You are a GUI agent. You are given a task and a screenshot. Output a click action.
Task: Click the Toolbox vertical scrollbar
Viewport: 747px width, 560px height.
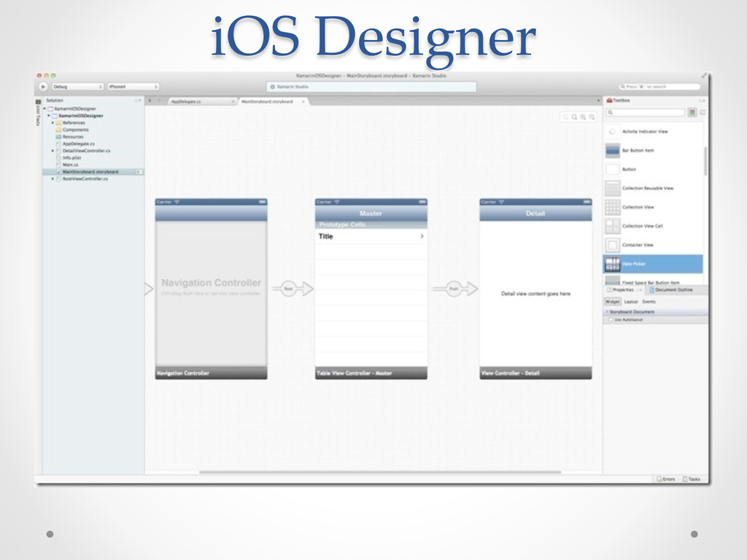(x=705, y=161)
